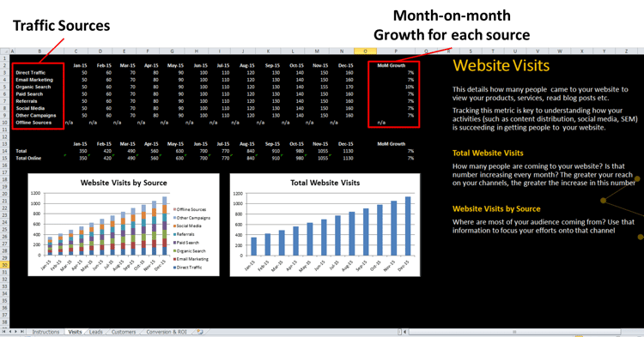The width and height of the screenshot is (644, 337).
Task: Switch to the Leads sheet tab
Action: pos(95,332)
